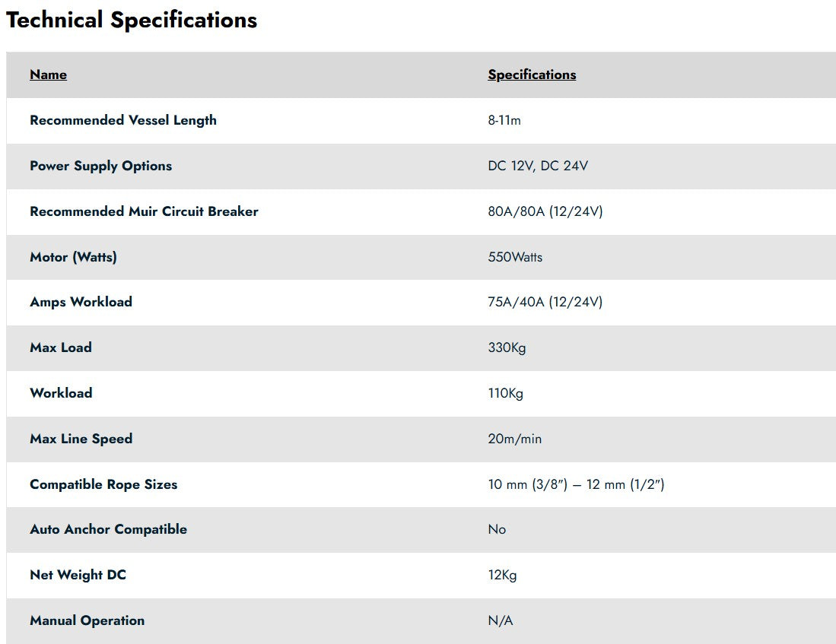Click the 75A/40A (12/24V) value

(545, 302)
